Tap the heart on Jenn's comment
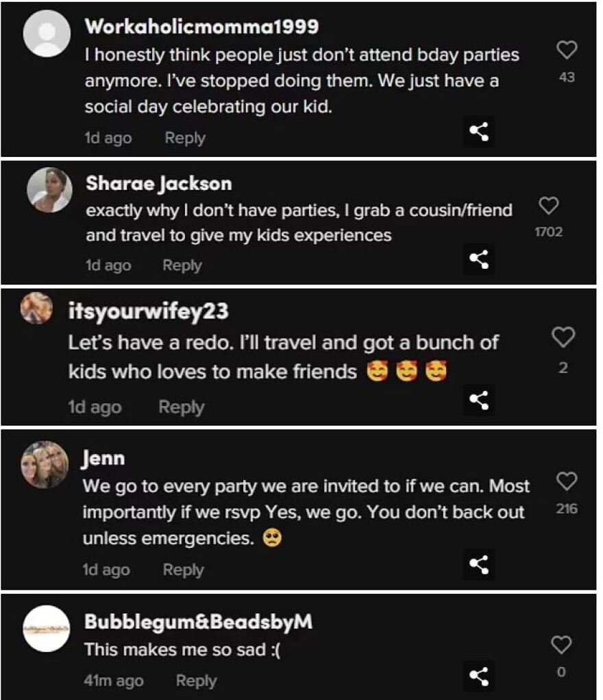The width and height of the screenshot is (603, 700). [x=566, y=482]
